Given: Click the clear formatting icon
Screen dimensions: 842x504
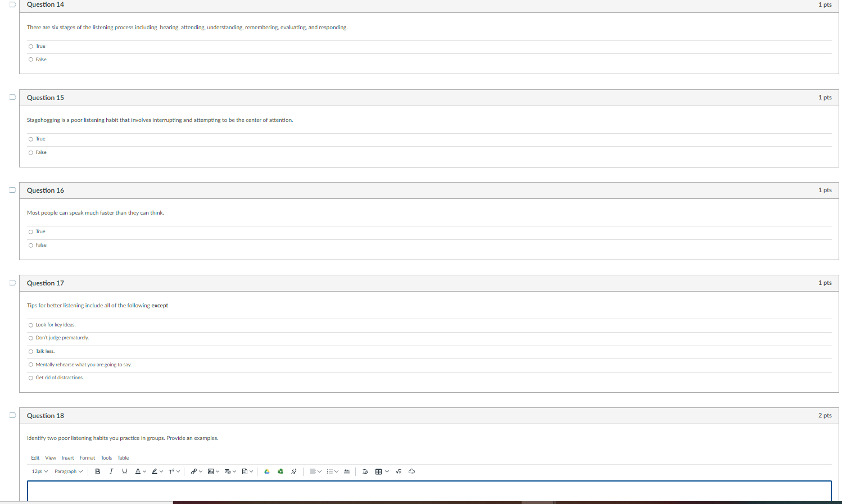Looking at the screenshot, I should click(365, 471).
